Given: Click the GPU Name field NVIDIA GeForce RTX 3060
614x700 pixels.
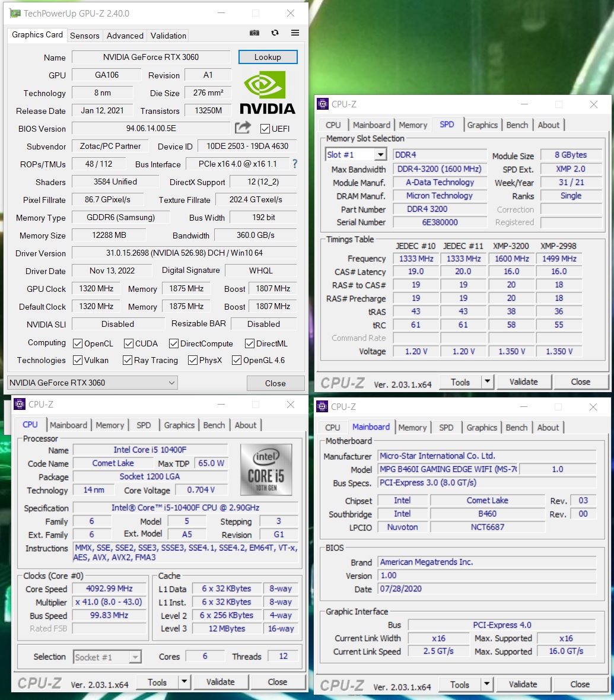Looking at the screenshot, I should click(151, 57).
